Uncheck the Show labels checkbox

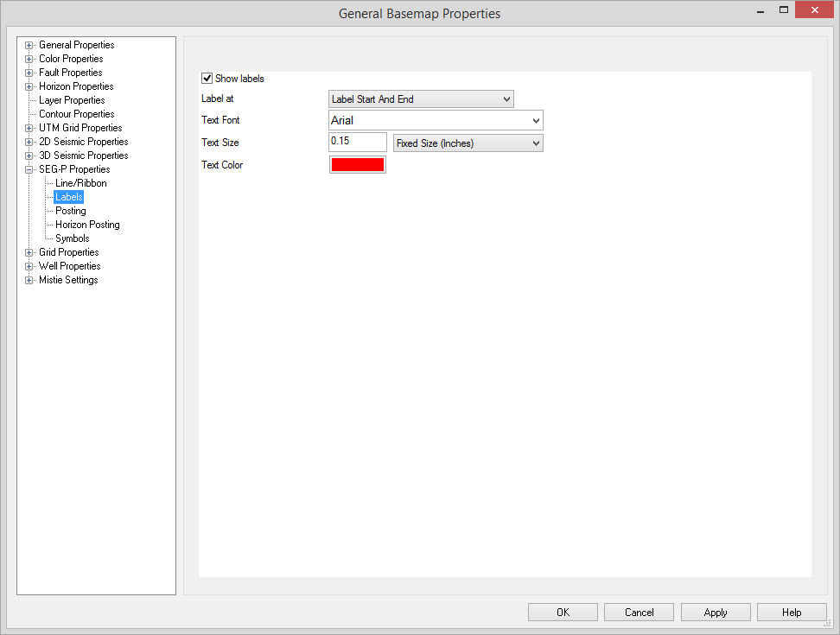207,79
